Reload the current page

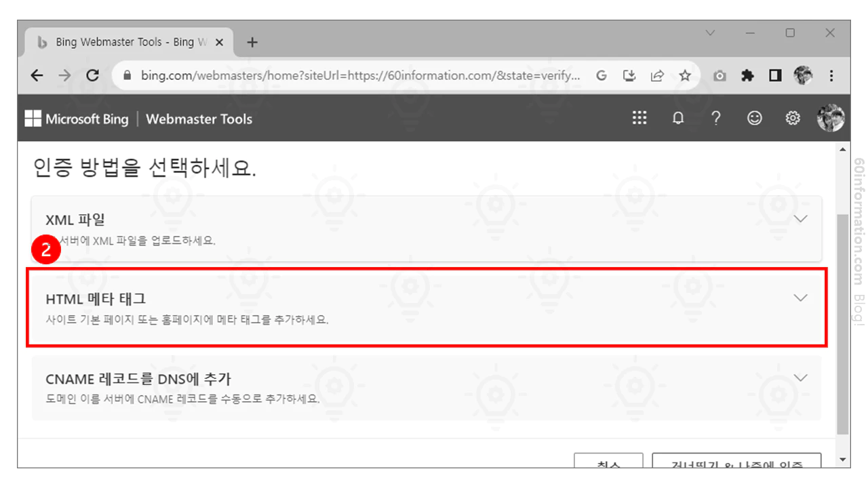(x=93, y=75)
